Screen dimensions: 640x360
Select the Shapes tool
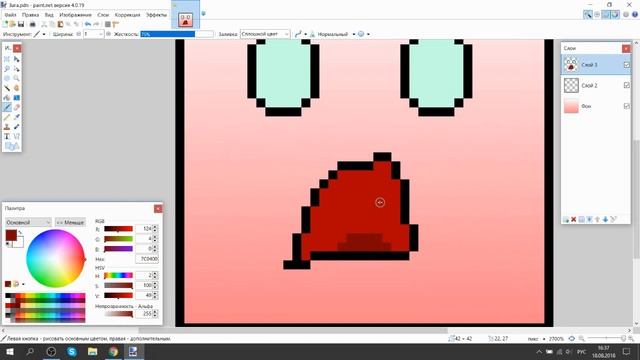tap(12, 146)
